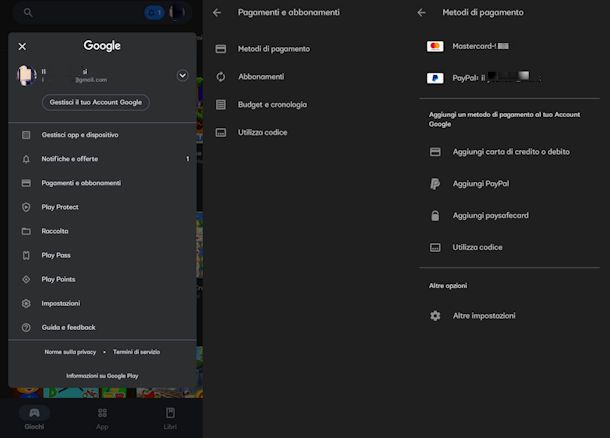
Task: Click the notification count badge in the search bar
Action: tap(154, 13)
